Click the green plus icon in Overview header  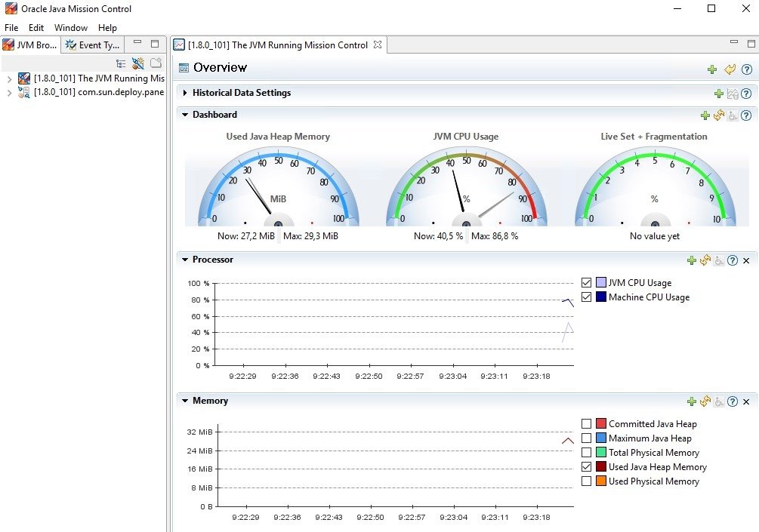pyautogui.click(x=712, y=69)
